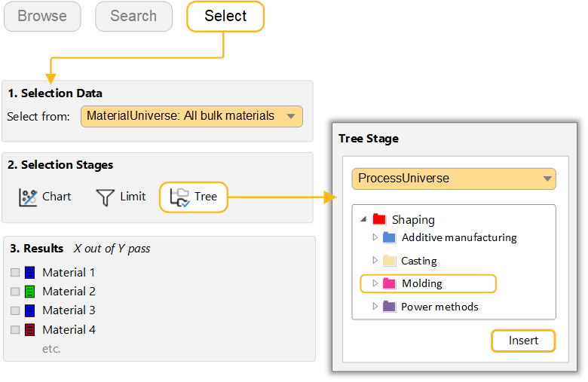Tick the Material 1 checkbox

click(15, 273)
